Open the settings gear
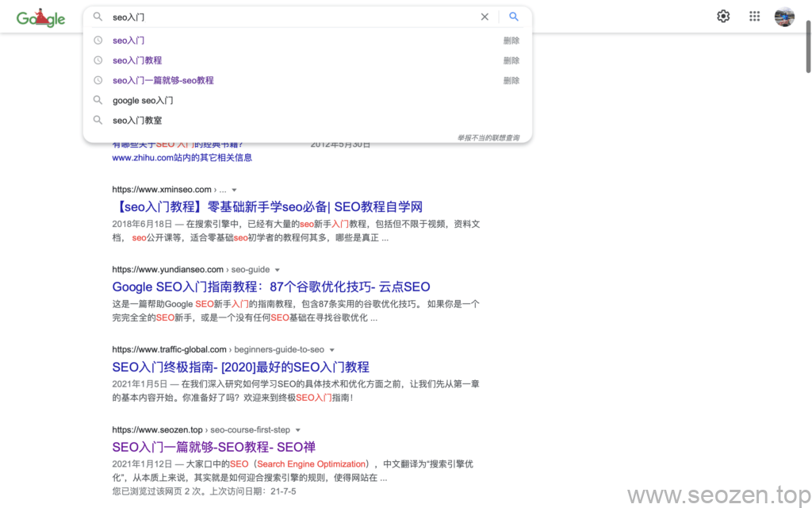 pos(723,16)
